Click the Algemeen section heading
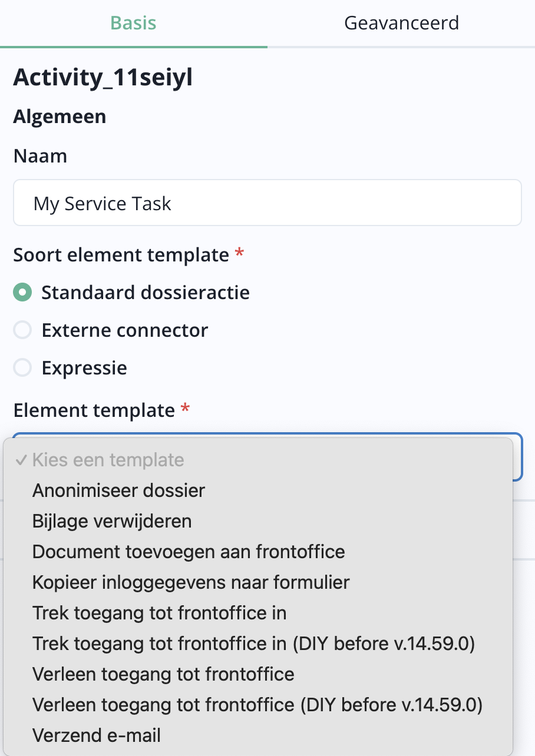 click(x=60, y=116)
